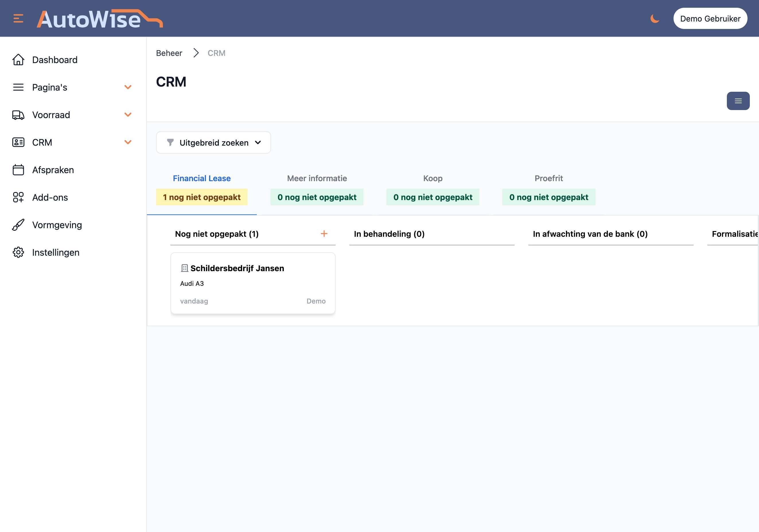The height and width of the screenshot is (532, 759).
Task: Open the Pagina's sidebar item
Action: (50, 87)
